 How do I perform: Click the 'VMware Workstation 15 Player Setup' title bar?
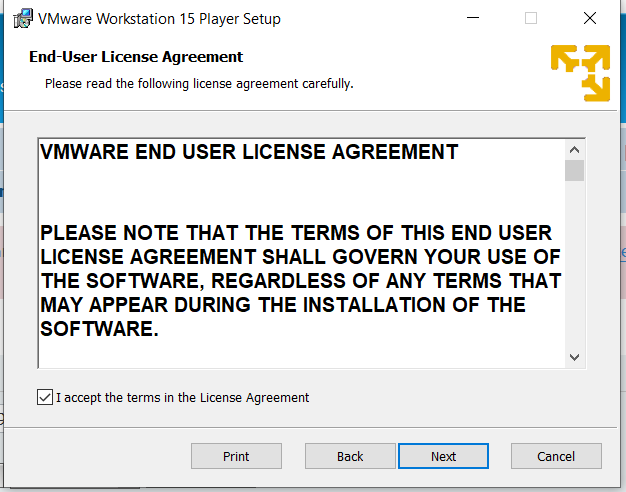159,19
